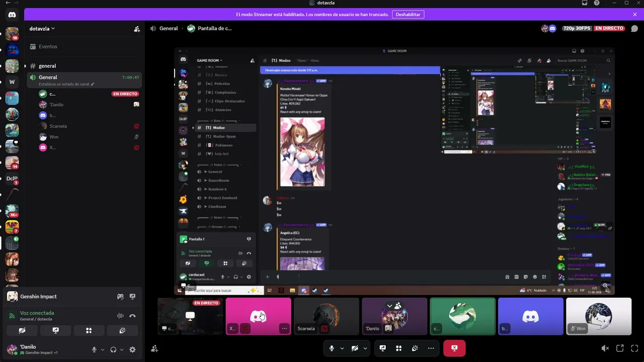Image resolution: width=644 pixels, height=362 pixels.
Task: Invite friends icon below the stream
Action: click(x=155, y=348)
